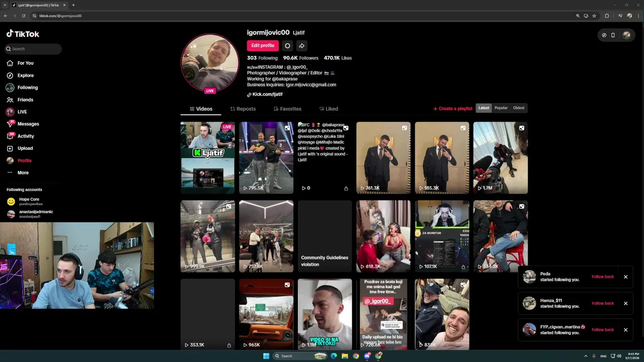The height and width of the screenshot is (362, 644).
Task: Open the private video with 0 views
Action: (325, 158)
